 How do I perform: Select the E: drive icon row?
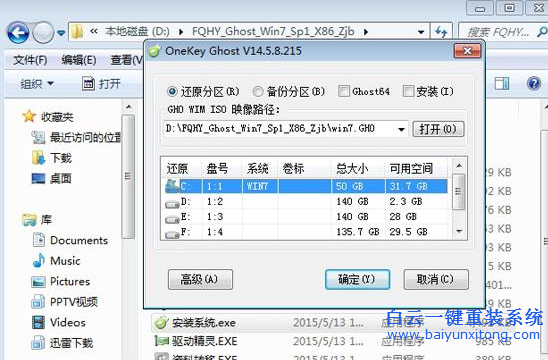pyautogui.click(x=172, y=219)
